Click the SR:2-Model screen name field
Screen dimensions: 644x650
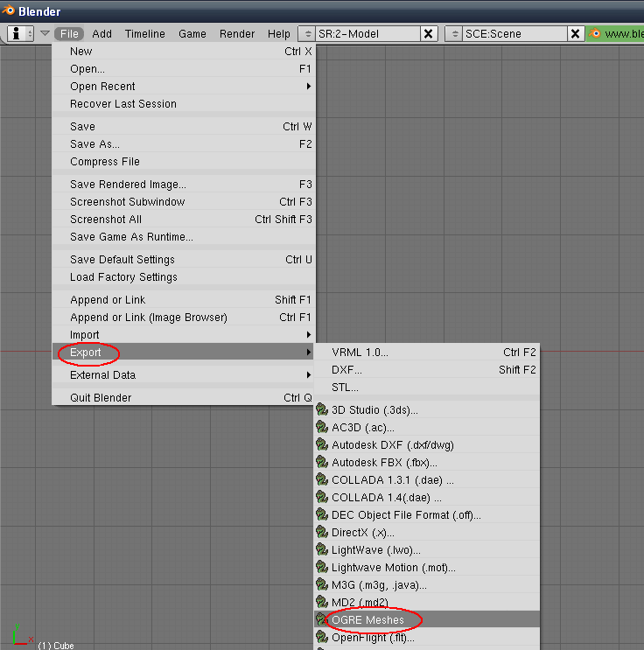pos(367,33)
